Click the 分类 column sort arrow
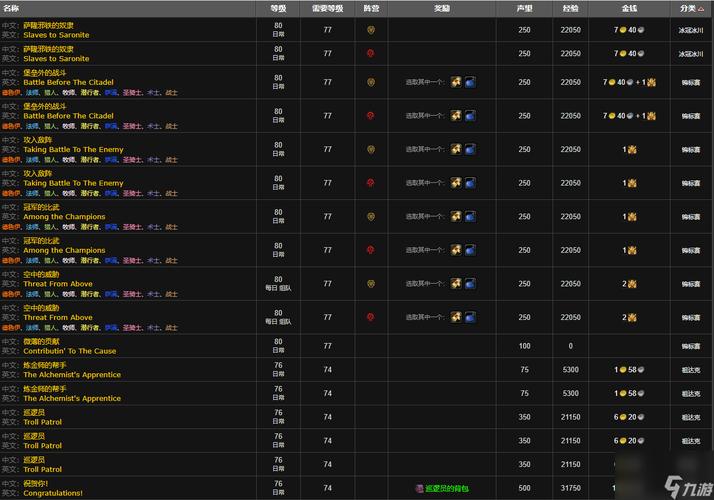The height and width of the screenshot is (500, 714). tap(703, 8)
